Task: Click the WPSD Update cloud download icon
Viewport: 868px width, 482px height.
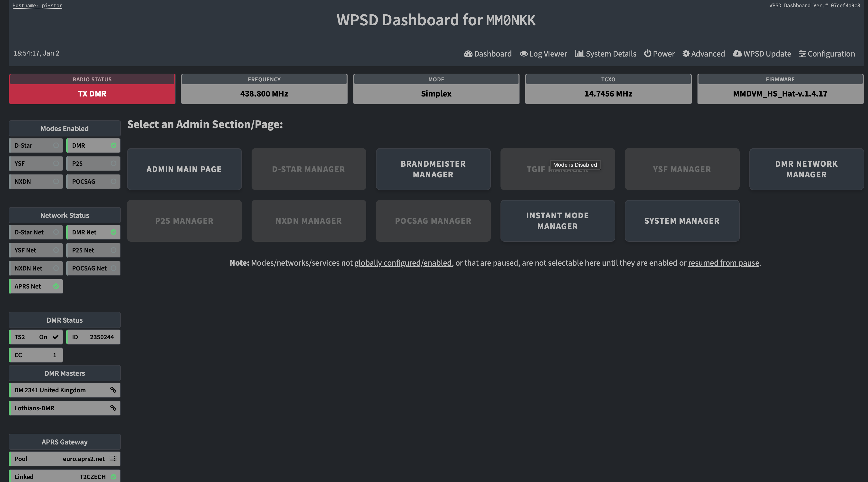Action: (737, 54)
